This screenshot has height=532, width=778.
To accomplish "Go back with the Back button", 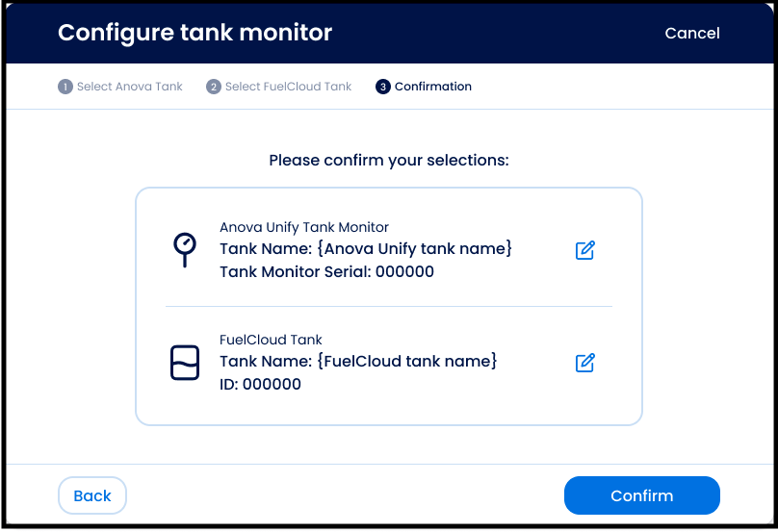I will pyautogui.click(x=92, y=495).
